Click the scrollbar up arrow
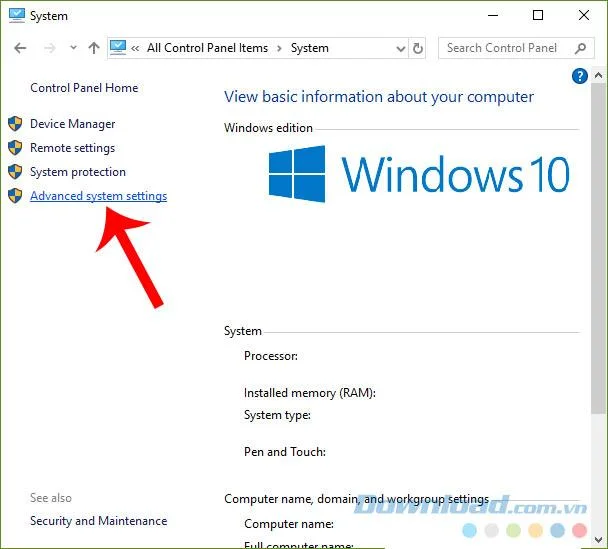 [598, 76]
